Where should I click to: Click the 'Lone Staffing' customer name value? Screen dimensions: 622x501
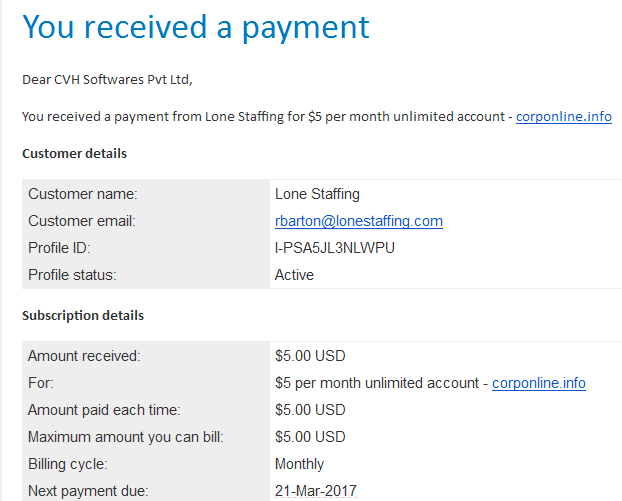click(317, 194)
